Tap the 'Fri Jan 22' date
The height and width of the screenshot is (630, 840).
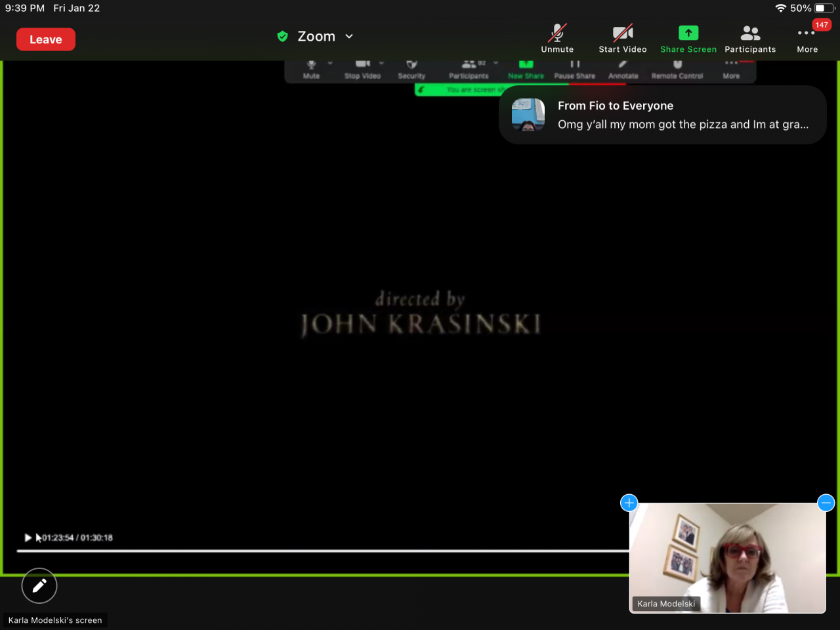(x=77, y=8)
